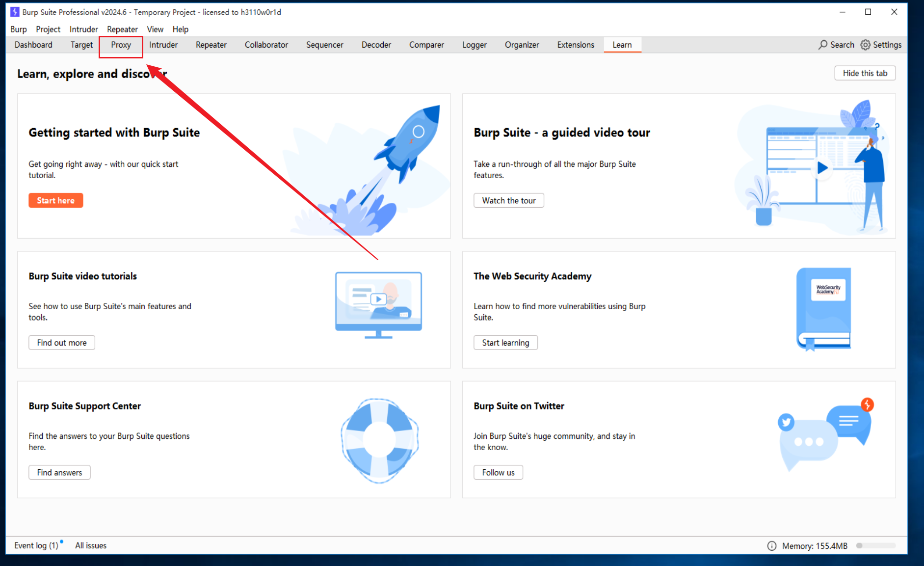This screenshot has height=566, width=924.
Task: Click the Hide this tab button
Action: tap(865, 73)
